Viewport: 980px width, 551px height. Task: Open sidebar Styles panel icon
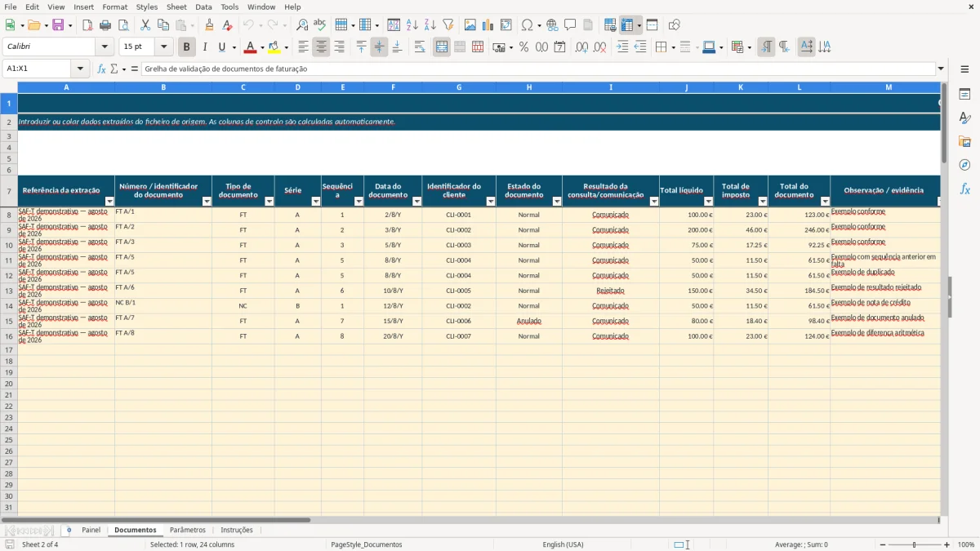point(964,118)
